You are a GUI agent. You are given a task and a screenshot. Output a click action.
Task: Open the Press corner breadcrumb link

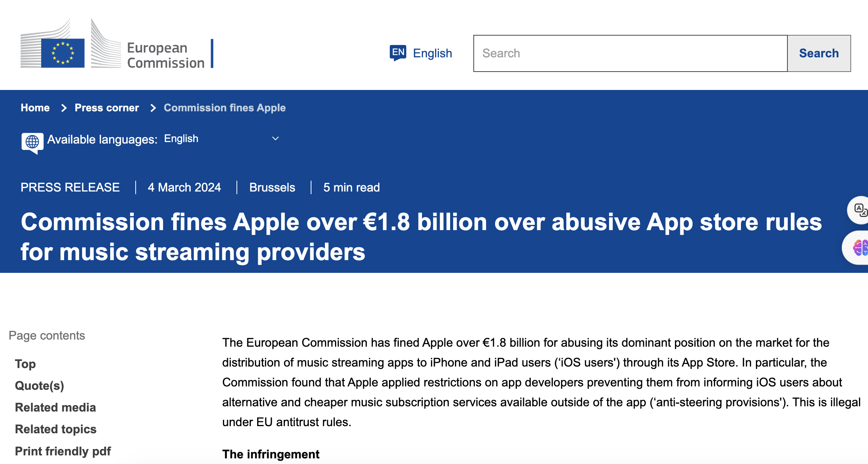(107, 108)
